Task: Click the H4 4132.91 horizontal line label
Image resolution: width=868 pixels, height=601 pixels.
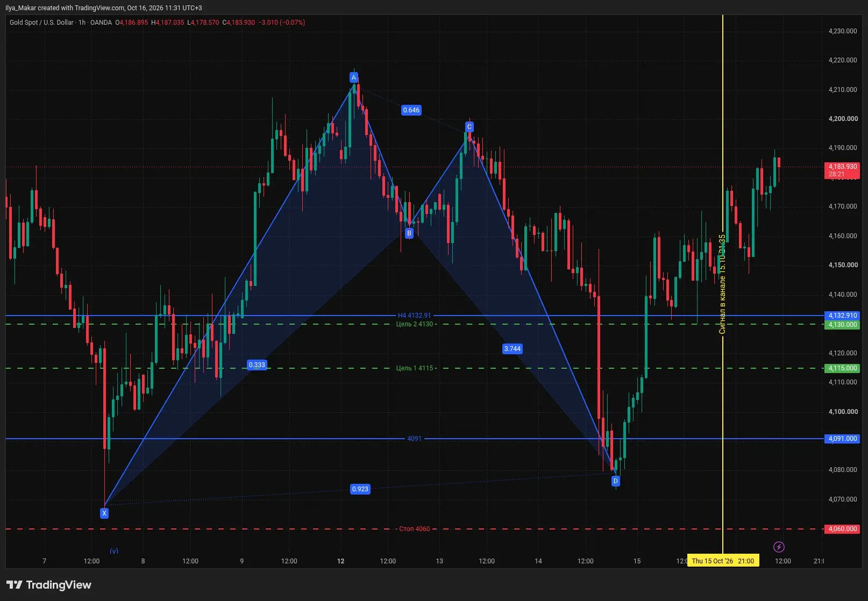Action: [x=415, y=316]
